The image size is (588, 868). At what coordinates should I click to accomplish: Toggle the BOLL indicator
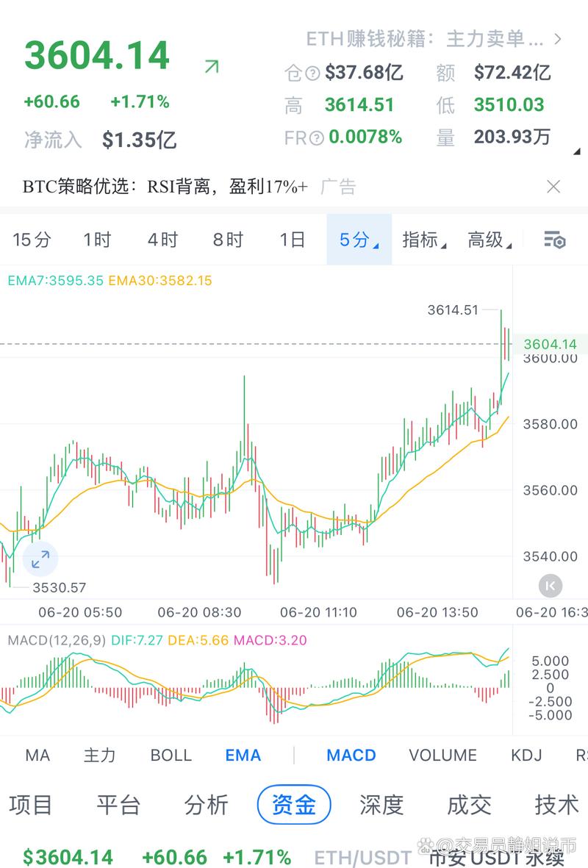pyautogui.click(x=171, y=755)
